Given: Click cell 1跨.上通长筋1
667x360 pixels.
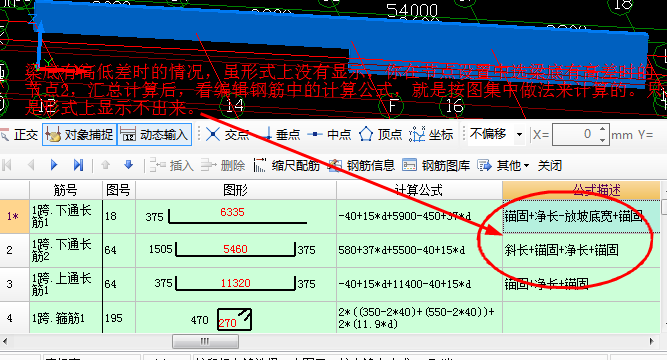Looking at the screenshot, I should click(66, 284).
